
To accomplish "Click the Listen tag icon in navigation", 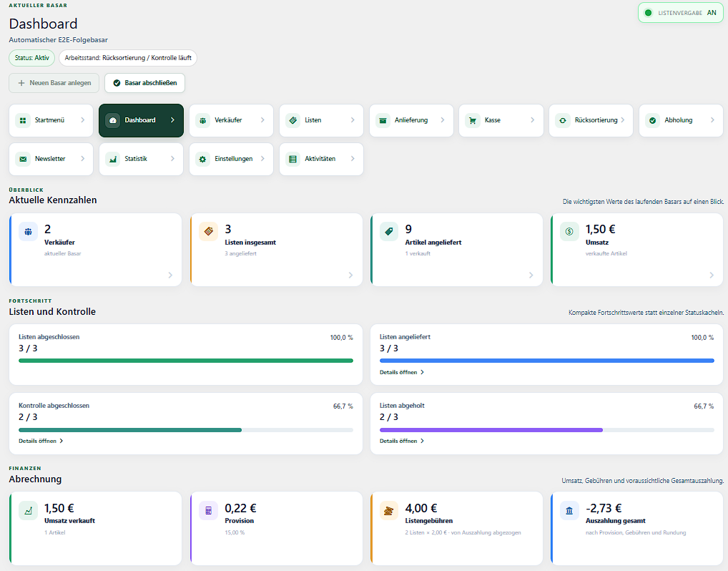I will 292,120.
